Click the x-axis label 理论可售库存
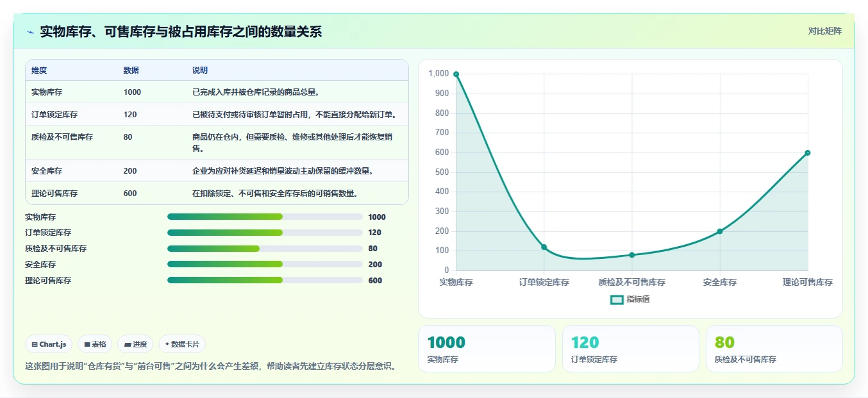 pos(808,282)
